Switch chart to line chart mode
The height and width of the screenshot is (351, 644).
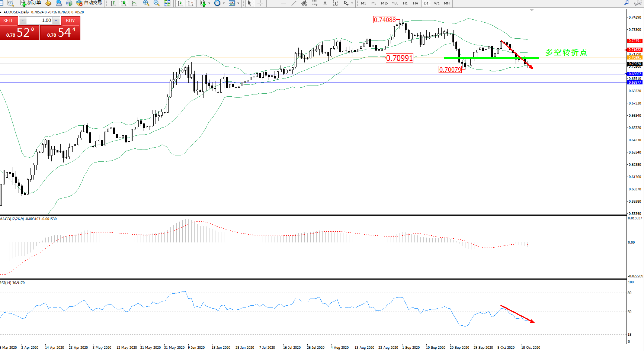pyautogui.click(x=134, y=3)
